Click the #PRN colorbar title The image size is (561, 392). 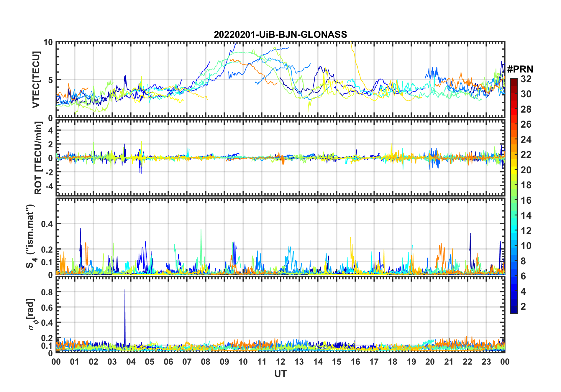(x=520, y=69)
